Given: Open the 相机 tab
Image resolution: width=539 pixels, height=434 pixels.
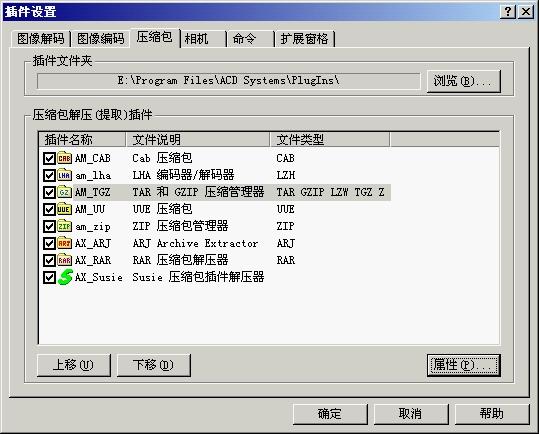Looking at the screenshot, I should [x=204, y=39].
